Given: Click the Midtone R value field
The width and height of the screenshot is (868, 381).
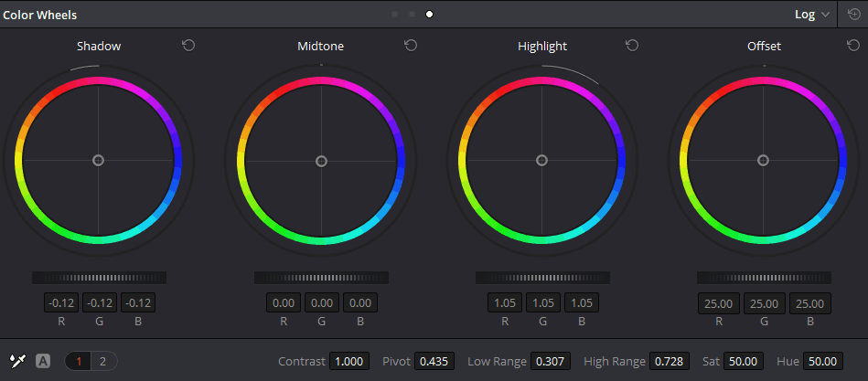Looking at the screenshot, I should pyautogui.click(x=284, y=303).
